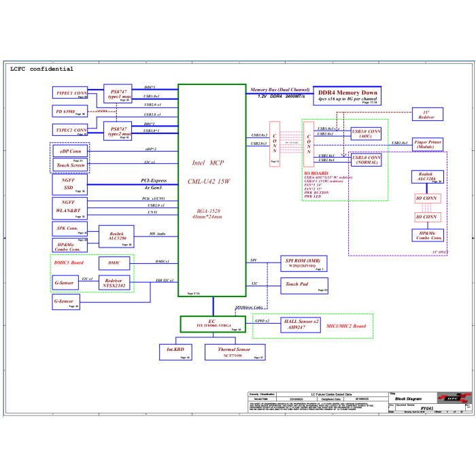The width and height of the screenshot is (476, 476).
Task: Click the "MIC1/MIC2 Board" label
Action: coord(346,326)
